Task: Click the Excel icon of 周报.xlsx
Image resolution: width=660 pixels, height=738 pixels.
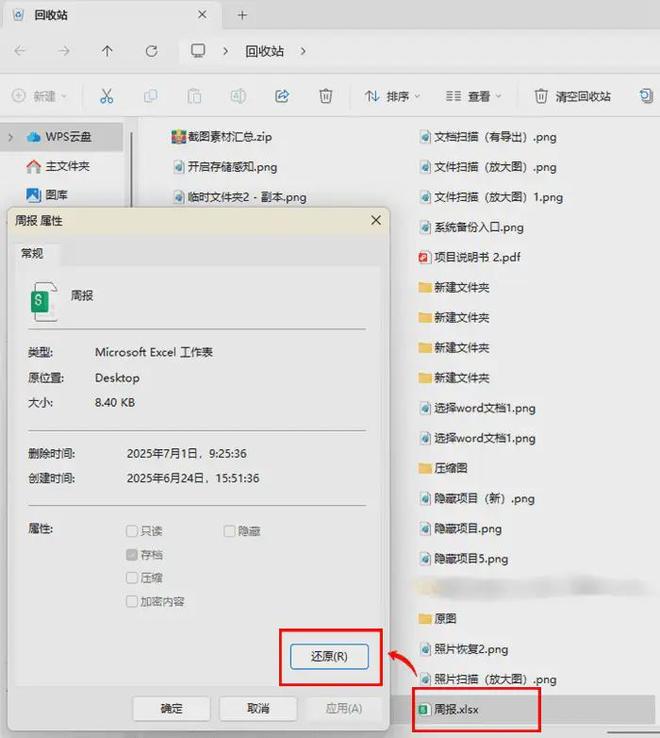Action: point(424,709)
